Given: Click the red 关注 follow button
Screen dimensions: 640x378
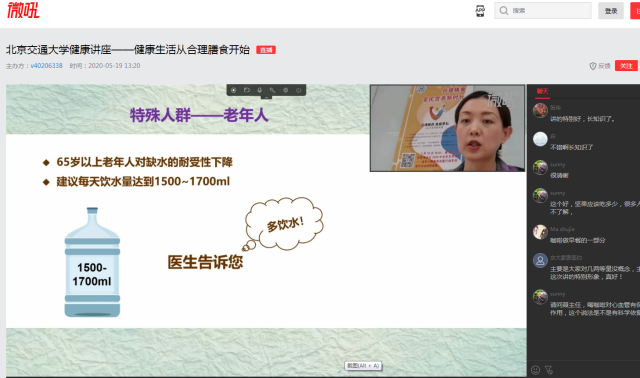Looking at the screenshot, I should [x=626, y=66].
